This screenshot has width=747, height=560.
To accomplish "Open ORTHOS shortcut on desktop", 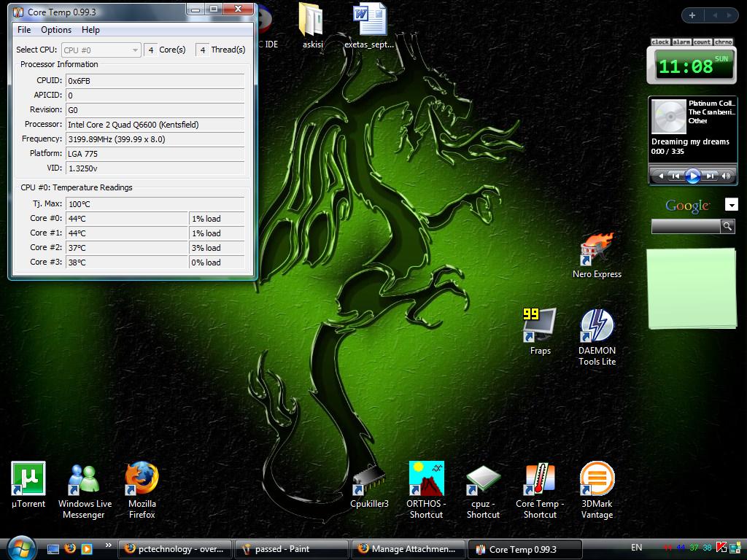I will point(426,479).
